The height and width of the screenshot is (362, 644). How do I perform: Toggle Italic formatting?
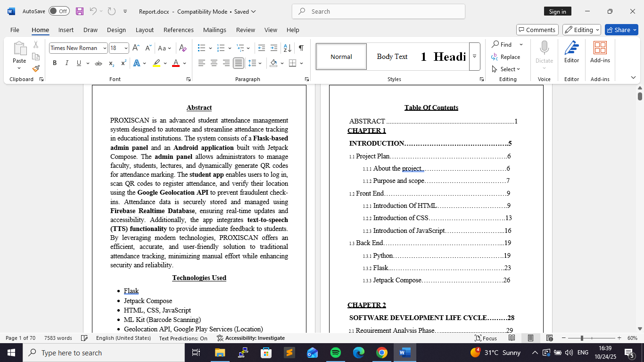(x=66, y=63)
